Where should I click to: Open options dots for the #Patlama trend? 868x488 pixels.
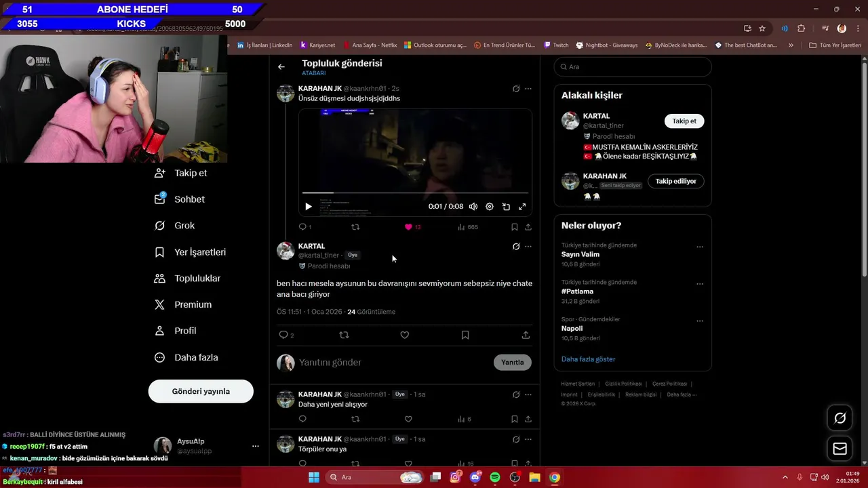[x=700, y=284]
